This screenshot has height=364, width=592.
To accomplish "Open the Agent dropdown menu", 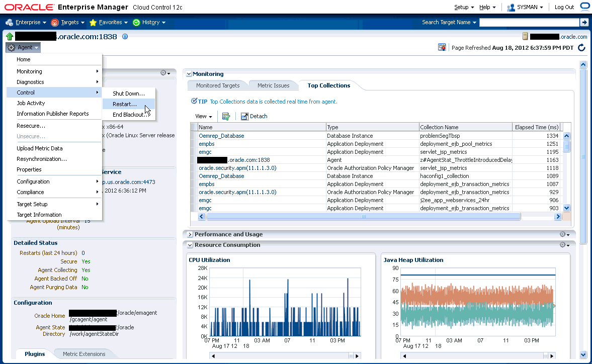I will [24, 48].
